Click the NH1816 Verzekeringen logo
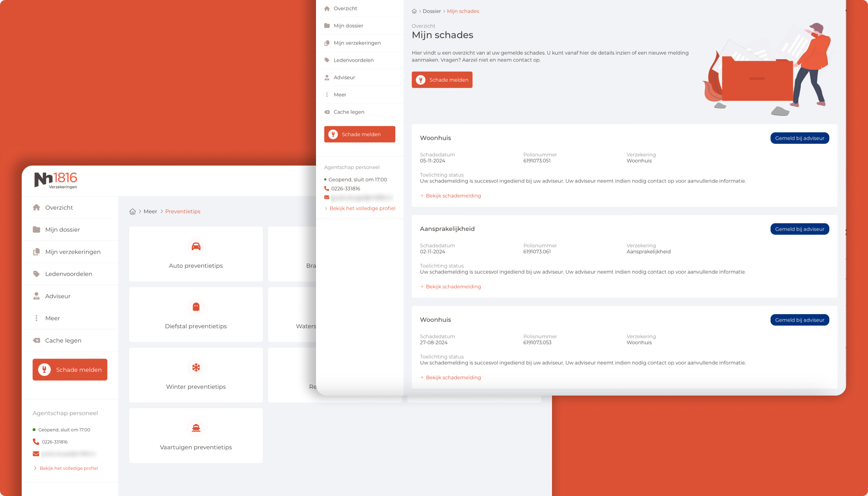 click(x=56, y=180)
